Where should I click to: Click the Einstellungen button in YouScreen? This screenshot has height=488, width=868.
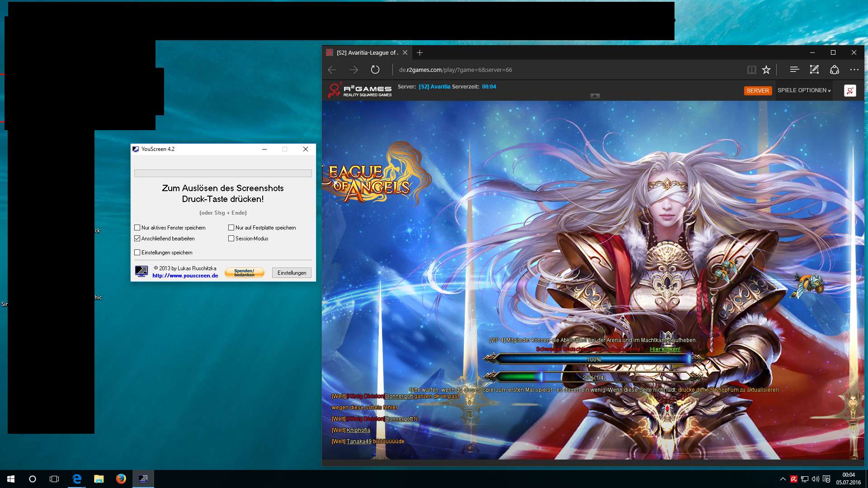coord(292,273)
